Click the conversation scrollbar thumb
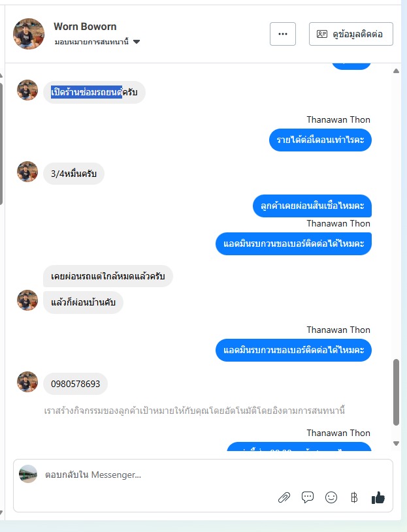 (x=396, y=392)
